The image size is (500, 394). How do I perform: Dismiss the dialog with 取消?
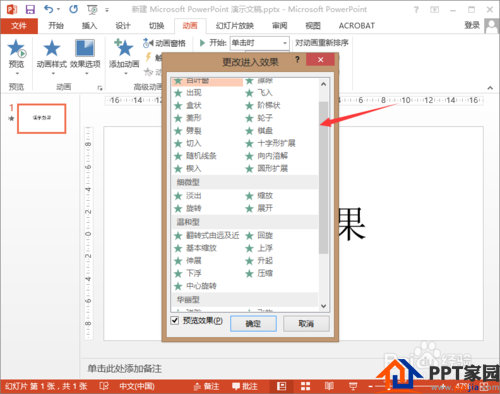coord(306,324)
